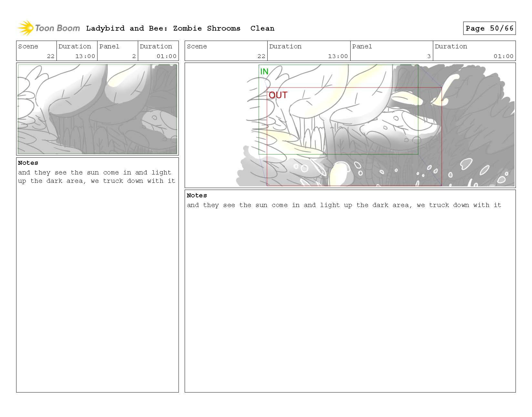
Task: Open the panel 2 storyboard thumbnail
Action: 97,109
